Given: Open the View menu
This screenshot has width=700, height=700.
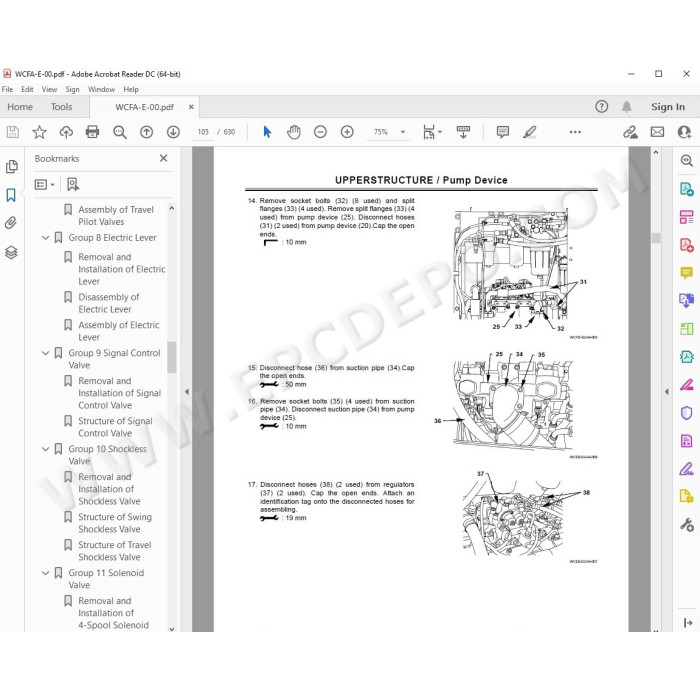Looking at the screenshot, I should 50,89.
